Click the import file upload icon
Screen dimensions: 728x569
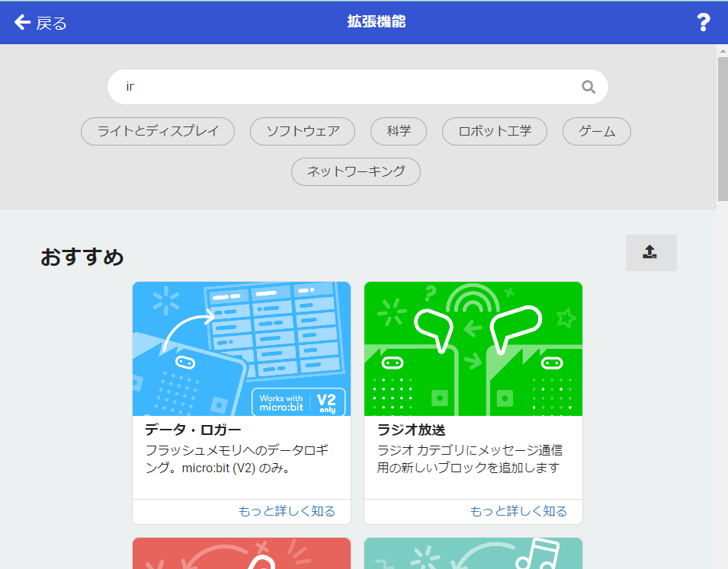point(651,252)
